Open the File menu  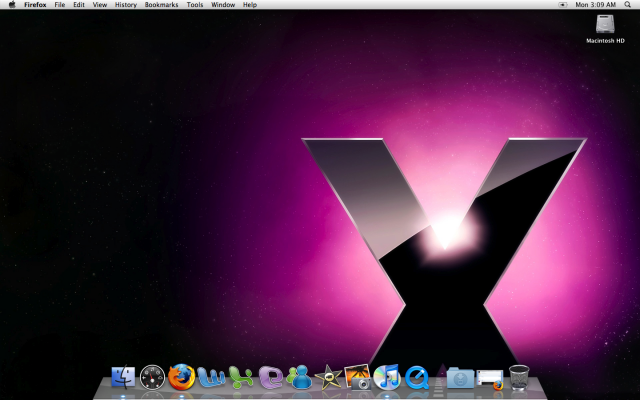pos(60,4)
